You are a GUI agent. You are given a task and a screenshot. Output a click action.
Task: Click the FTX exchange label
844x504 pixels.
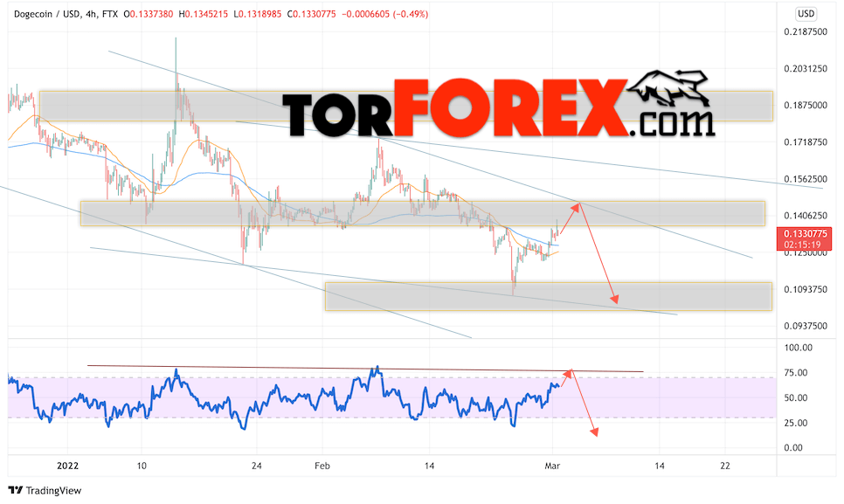tap(109, 15)
